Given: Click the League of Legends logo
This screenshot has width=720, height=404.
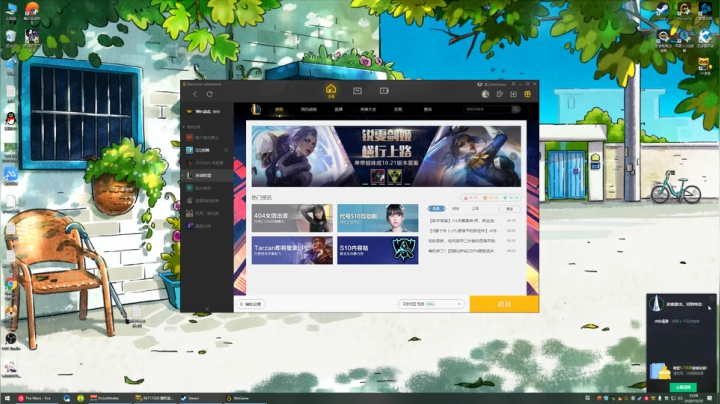Looking at the screenshot, I should [256, 109].
